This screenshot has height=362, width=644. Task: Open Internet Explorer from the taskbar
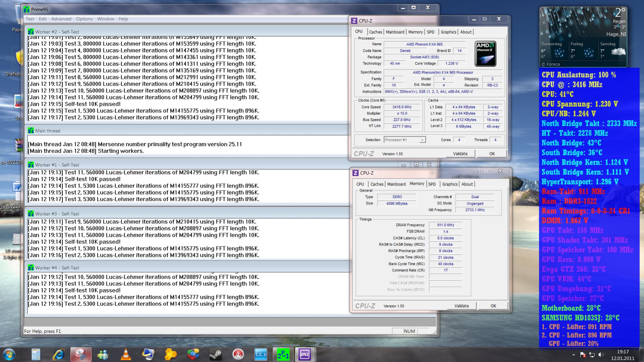click(58, 354)
